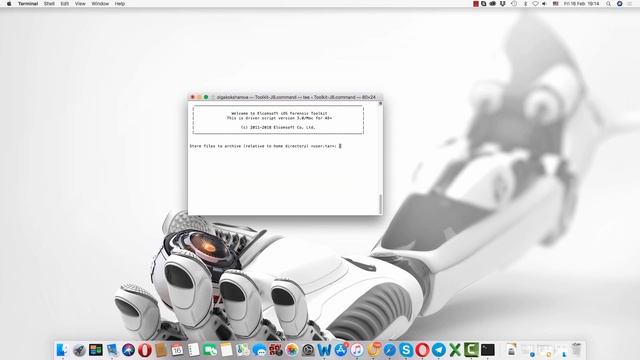Click the red status icon in the menu bar
Image resolution: width=640 pixels, height=360 pixels.
point(476,4)
